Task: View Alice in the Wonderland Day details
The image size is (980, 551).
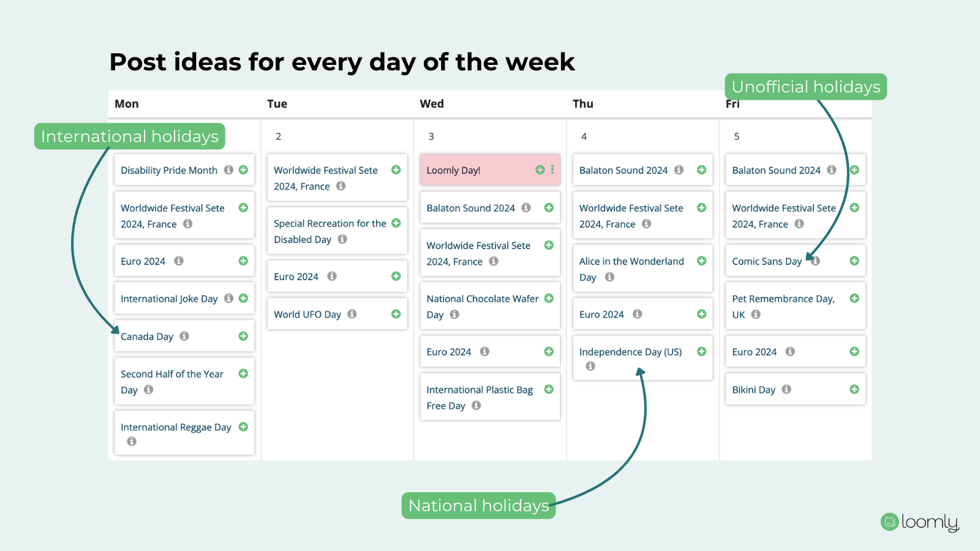Action: click(609, 277)
